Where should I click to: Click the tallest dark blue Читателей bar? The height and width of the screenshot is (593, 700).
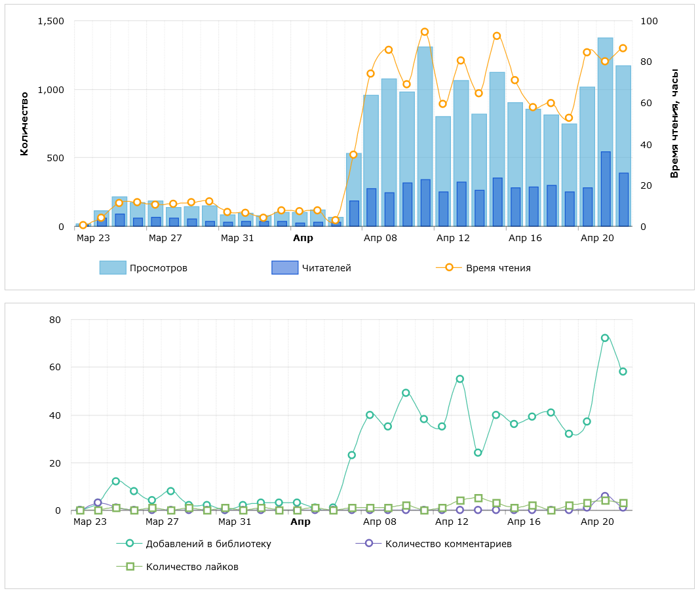(605, 189)
